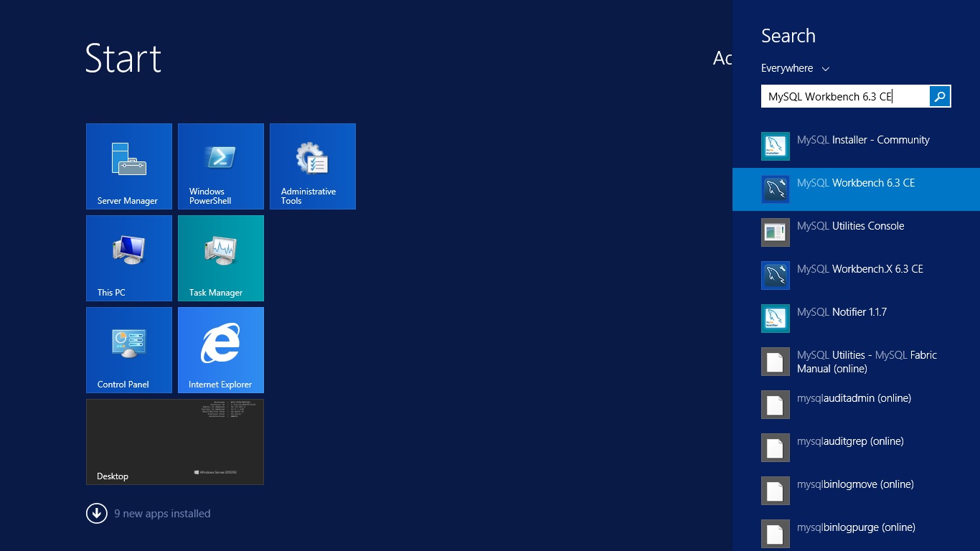Open the Administrative Tools tile
This screenshot has height=551, width=980.
click(x=313, y=166)
